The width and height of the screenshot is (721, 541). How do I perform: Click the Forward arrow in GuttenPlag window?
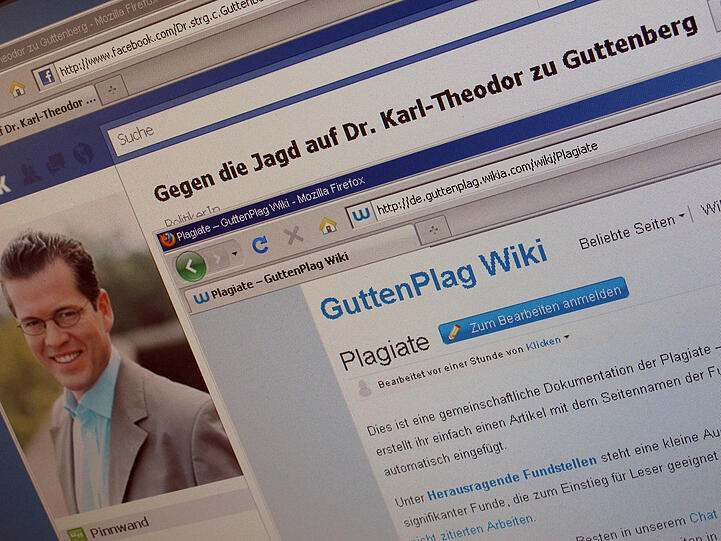click(x=218, y=259)
